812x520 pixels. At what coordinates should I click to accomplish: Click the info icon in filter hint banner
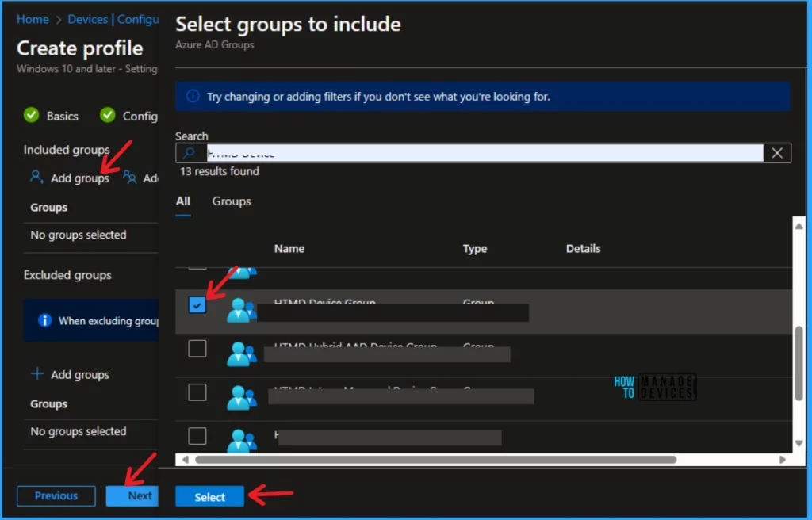point(193,97)
